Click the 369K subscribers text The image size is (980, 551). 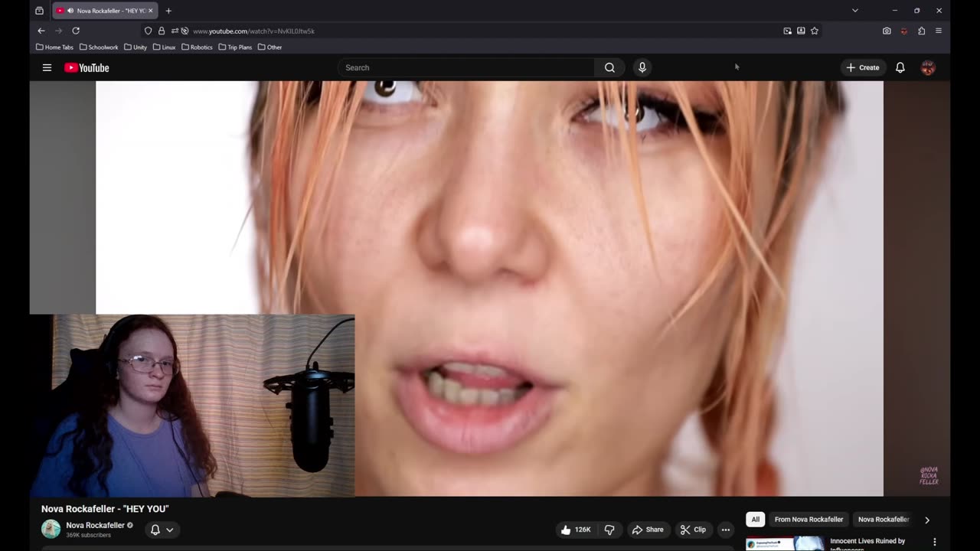click(88, 535)
